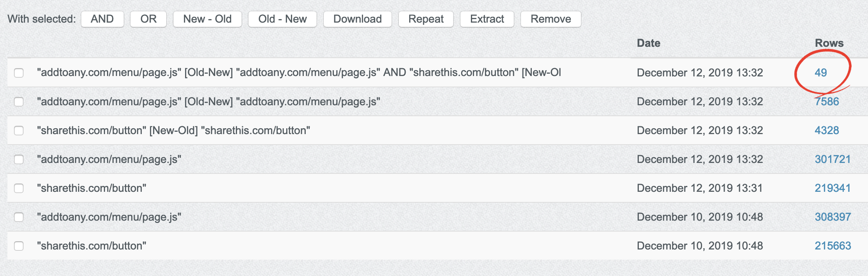Screen dimensions: 868x276
Task: Click the AND button
Action: coord(102,19)
